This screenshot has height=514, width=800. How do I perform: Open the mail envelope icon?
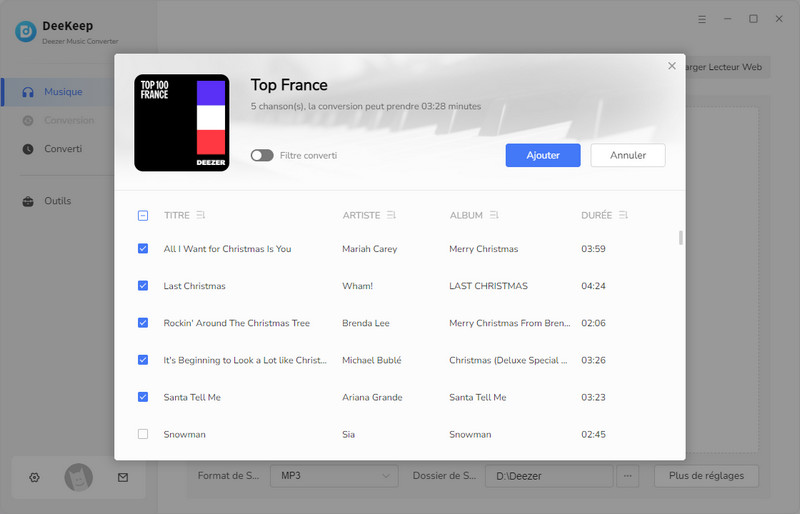[x=123, y=478]
